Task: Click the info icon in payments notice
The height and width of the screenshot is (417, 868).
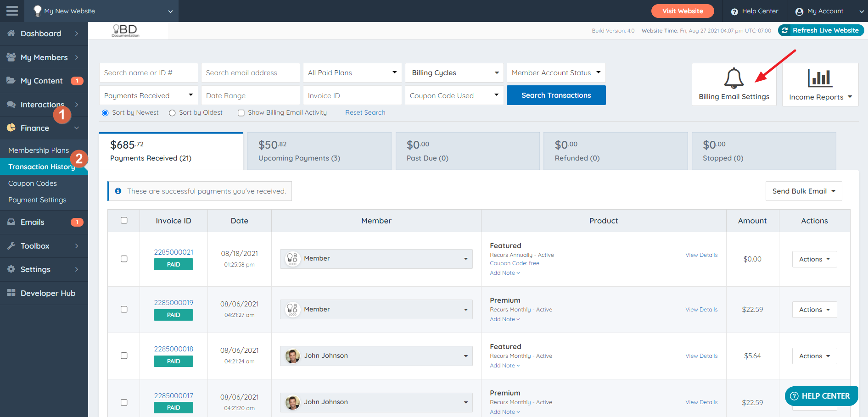Action: (x=118, y=191)
